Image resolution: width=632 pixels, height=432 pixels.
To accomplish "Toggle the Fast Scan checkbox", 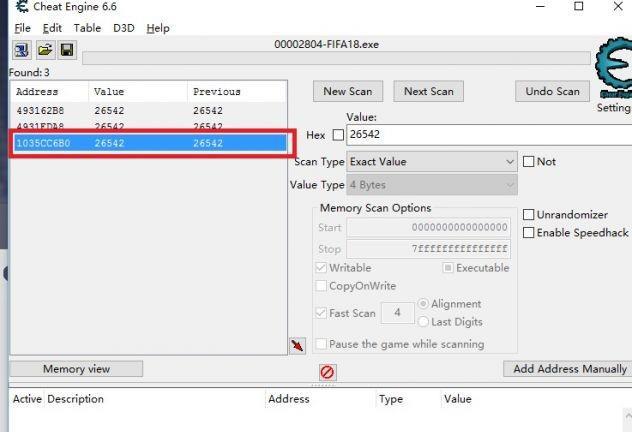I will tap(321, 313).
